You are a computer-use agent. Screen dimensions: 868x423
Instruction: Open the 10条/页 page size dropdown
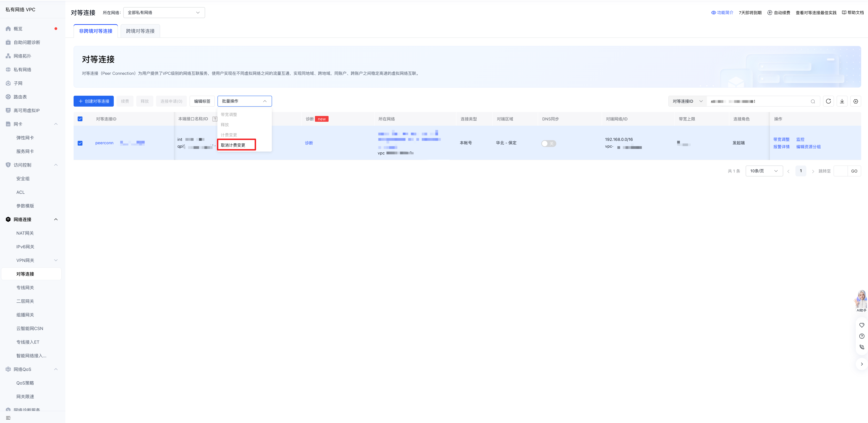click(764, 171)
